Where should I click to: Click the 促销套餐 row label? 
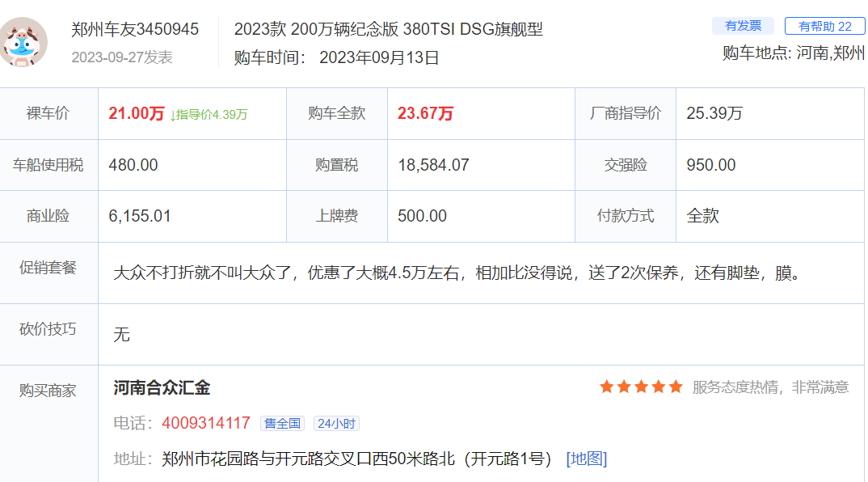[x=48, y=268]
